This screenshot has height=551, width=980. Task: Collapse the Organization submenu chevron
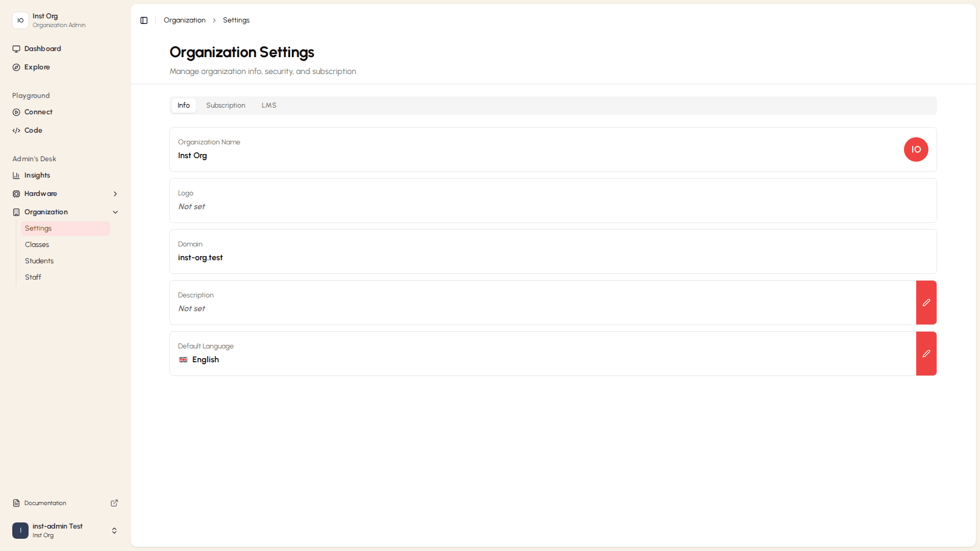click(x=115, y=212)
